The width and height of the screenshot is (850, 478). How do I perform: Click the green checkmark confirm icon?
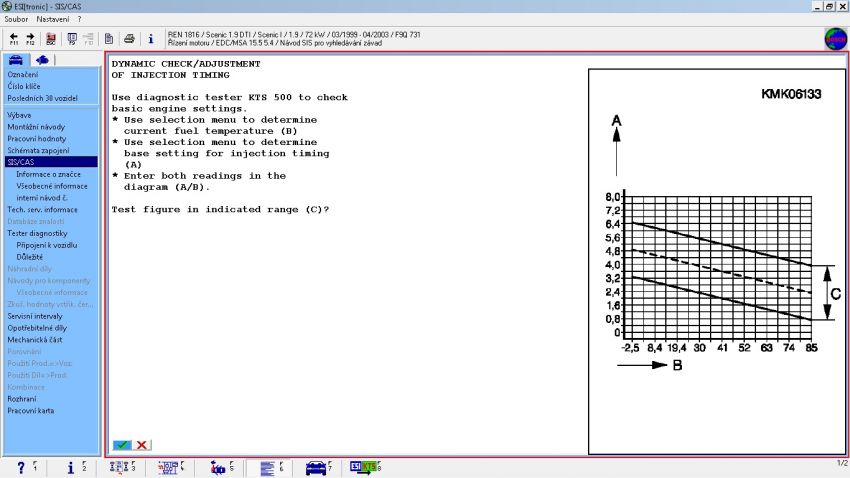[x=122, y=445]
